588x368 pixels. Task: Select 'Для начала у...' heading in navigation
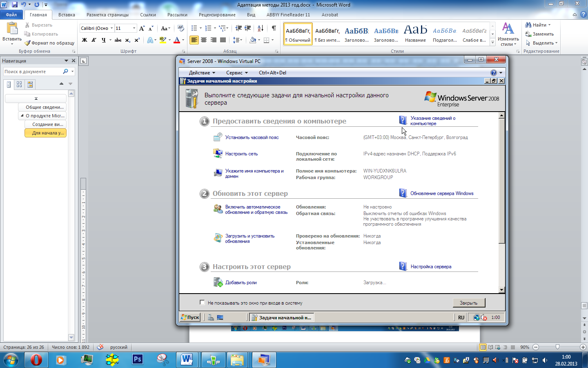[x=46, y=133]
